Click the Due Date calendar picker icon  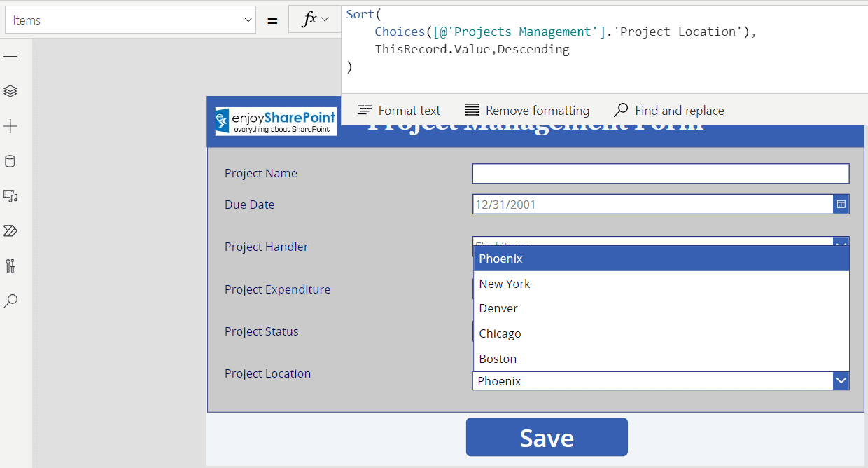pos(841,203)
